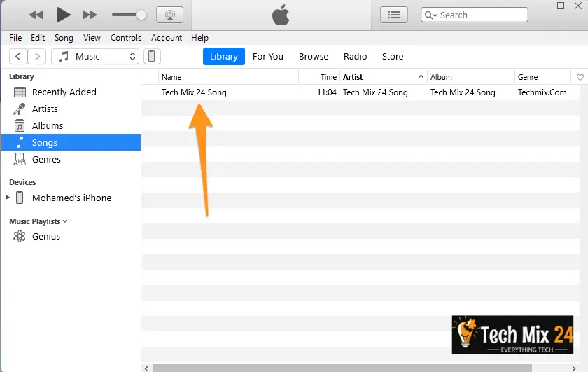The width and height of the screenshot is (588, 372).
Task: Go back with the left arrow button
Action: click(18, 57)
